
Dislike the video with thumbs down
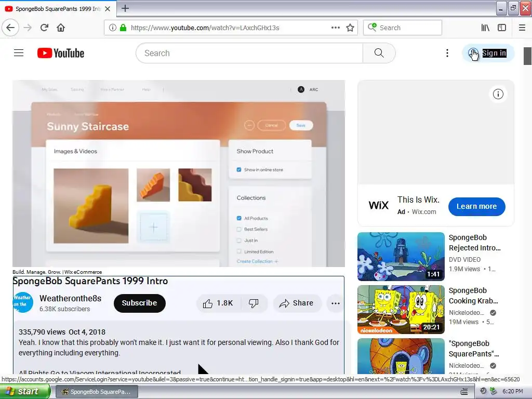pyautogui.click(x=254, y=303)
